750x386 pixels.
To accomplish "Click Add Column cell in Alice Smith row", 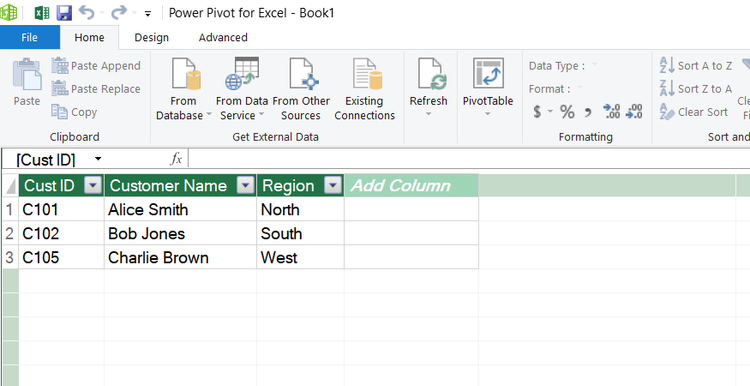I will 411,210.
